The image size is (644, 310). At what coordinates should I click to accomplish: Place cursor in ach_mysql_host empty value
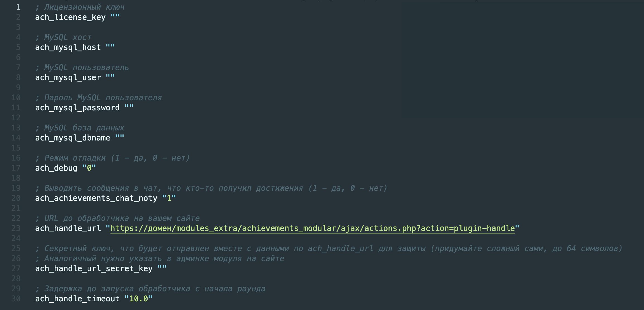110,47
